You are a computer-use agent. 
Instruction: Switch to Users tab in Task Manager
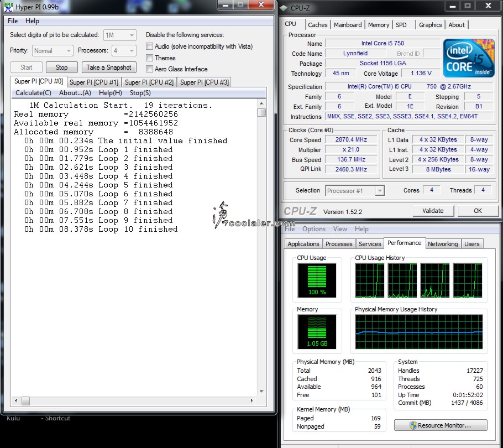pyautogui.click(x=472, y=244)
